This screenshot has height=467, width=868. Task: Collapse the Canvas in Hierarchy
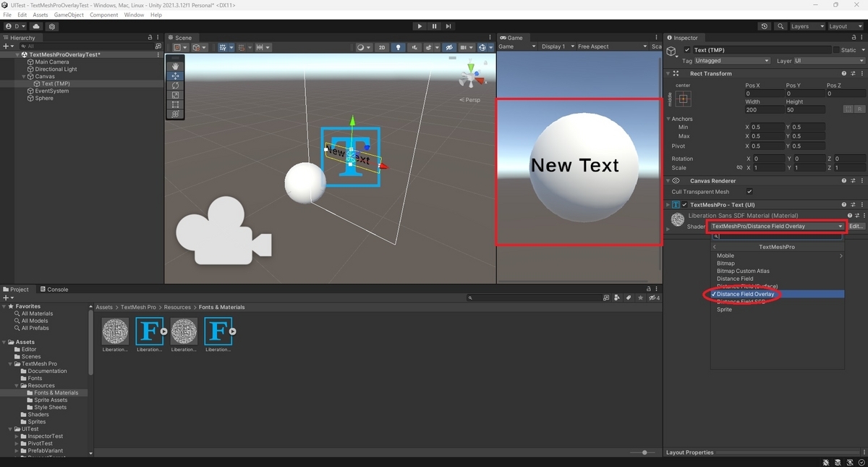pos(25,76)
